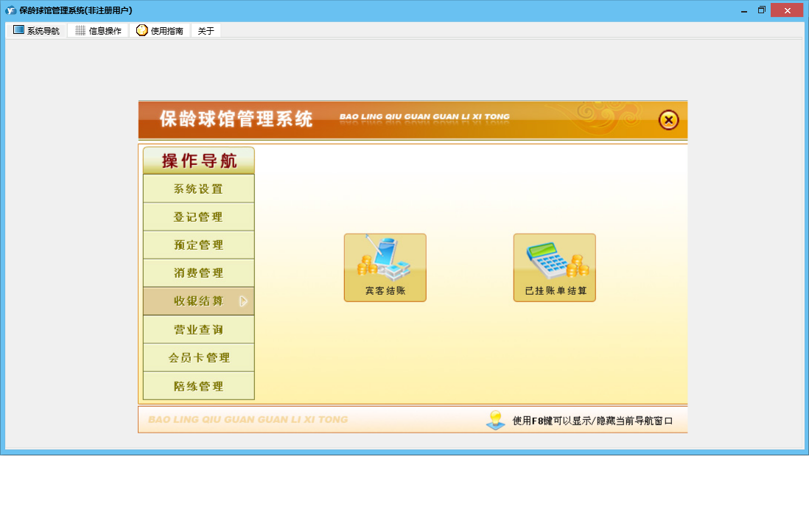Open the 系统导航 menu
The height and width of the screenshot is (532, 809).
point(36,30)
